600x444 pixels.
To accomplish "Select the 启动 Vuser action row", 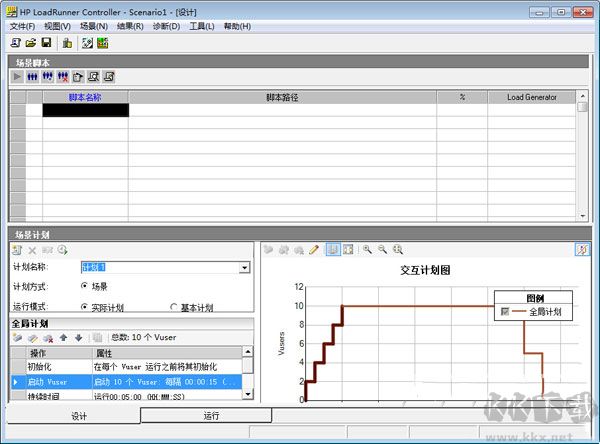I will coord(126,382).
